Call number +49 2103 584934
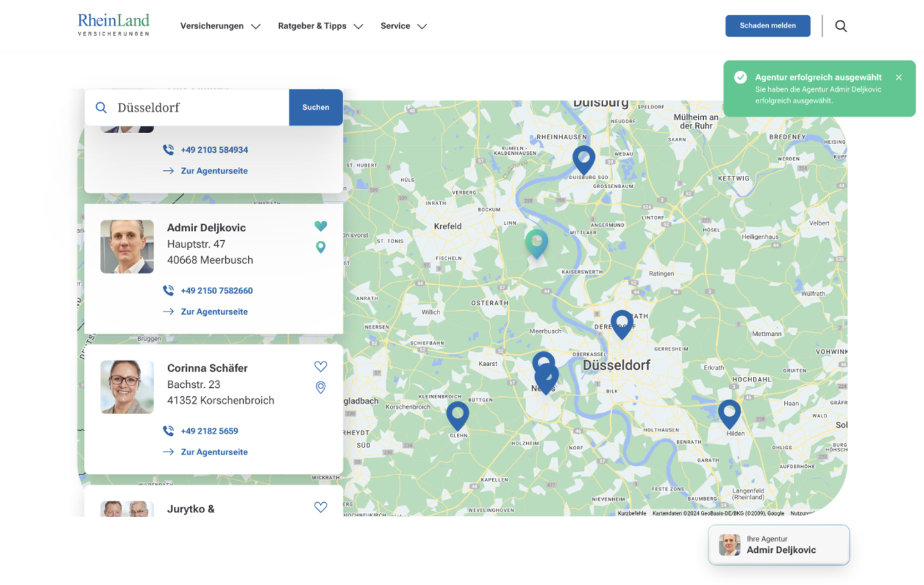 [x=214, y=150]
